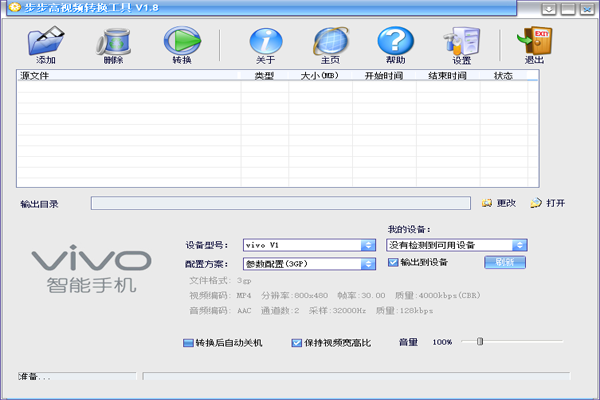Image resolution: width=600 pixels, height=400 pixels.
Task: Click the title bar drop-down arrow button
Action: point(549,9)
